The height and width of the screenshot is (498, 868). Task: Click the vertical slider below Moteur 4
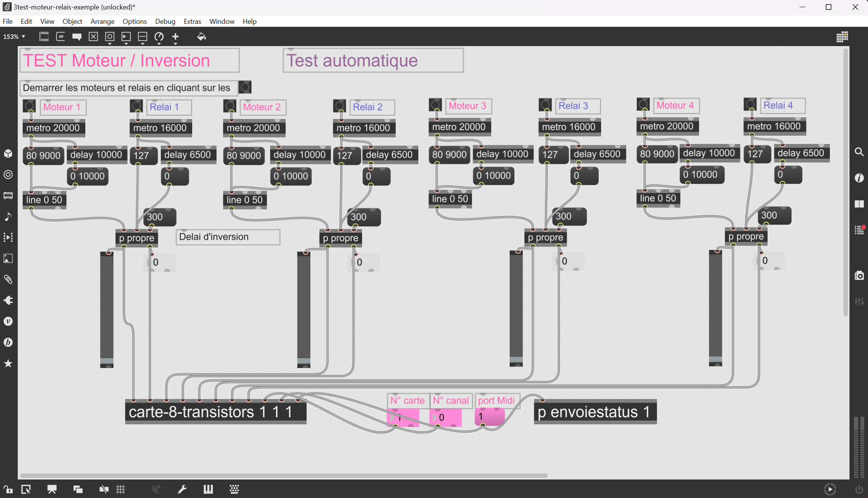pos(715,308)
